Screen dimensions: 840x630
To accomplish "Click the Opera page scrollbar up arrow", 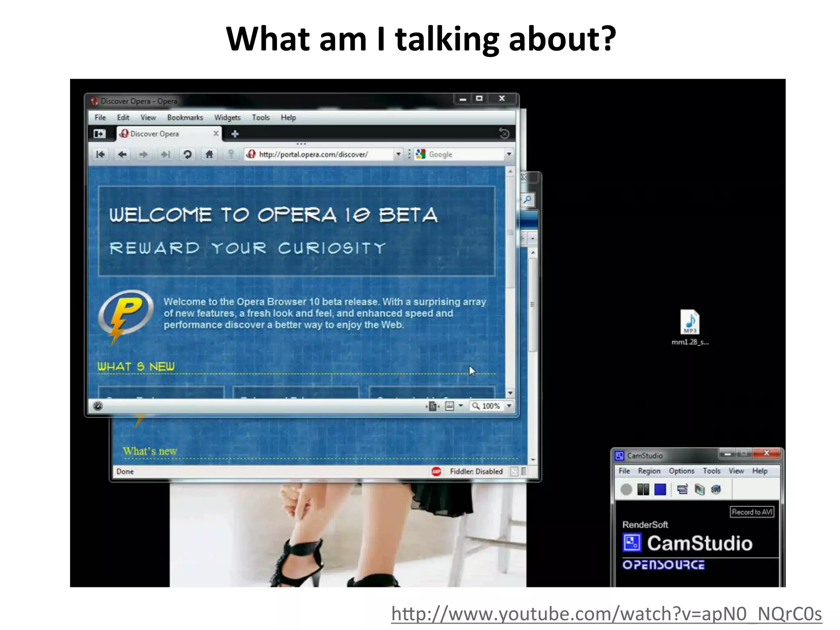I will pyautogui.click(x=510, y=171).
